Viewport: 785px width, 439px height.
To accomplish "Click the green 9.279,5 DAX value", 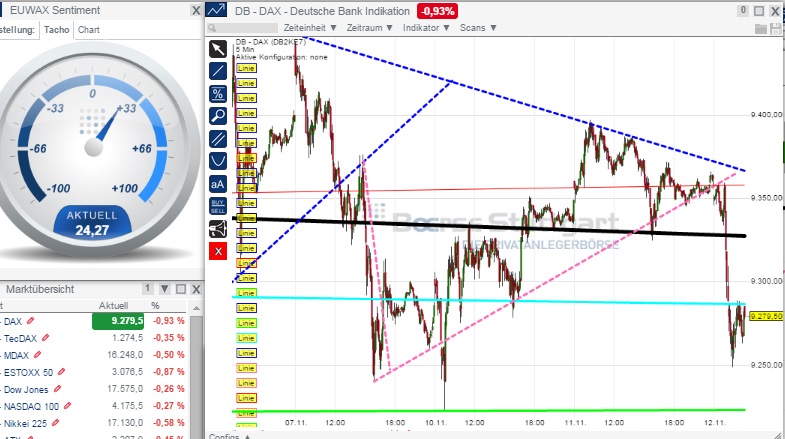I will (118, 321).
